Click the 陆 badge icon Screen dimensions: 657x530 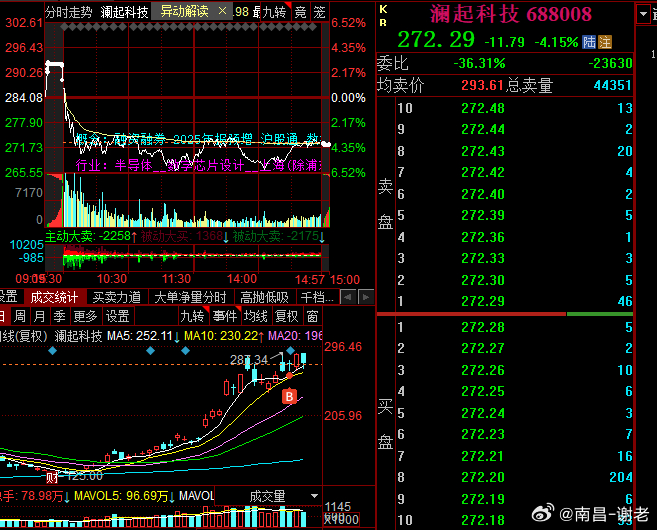(x=589, y=42)
